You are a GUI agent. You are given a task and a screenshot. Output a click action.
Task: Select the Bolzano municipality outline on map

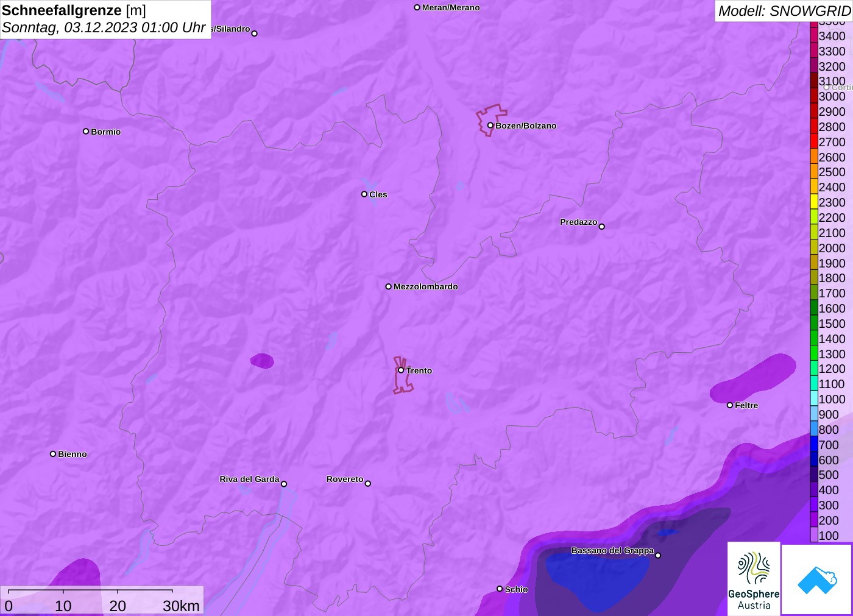pyautogui.click(x=491, y=120)
